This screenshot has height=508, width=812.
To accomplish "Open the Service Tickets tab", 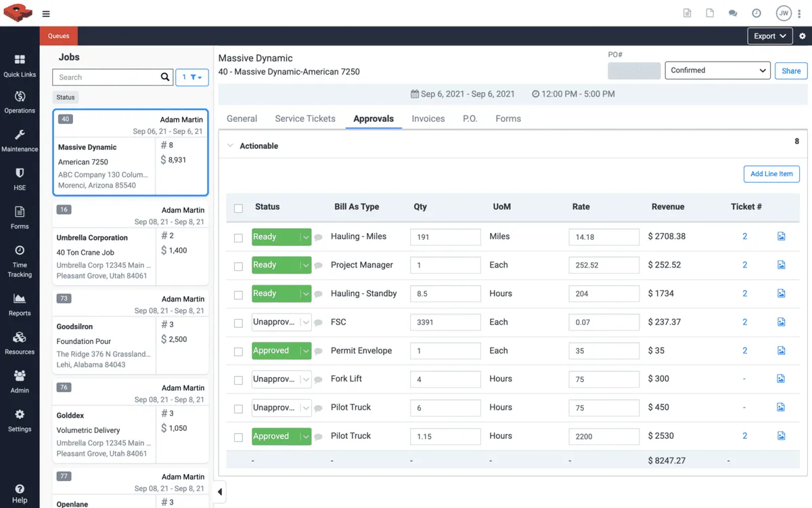I will click(305, 119).
